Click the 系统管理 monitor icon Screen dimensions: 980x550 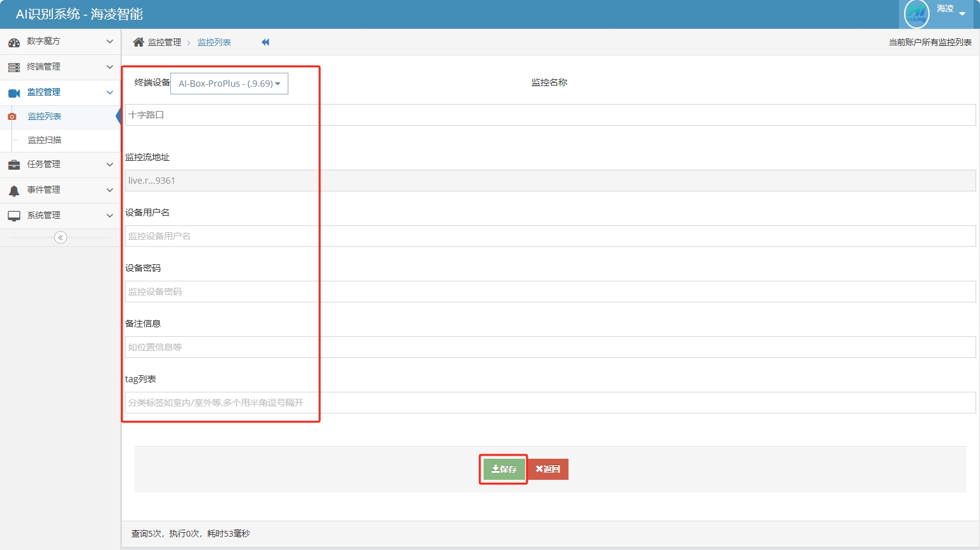click(x=14, y=216)
